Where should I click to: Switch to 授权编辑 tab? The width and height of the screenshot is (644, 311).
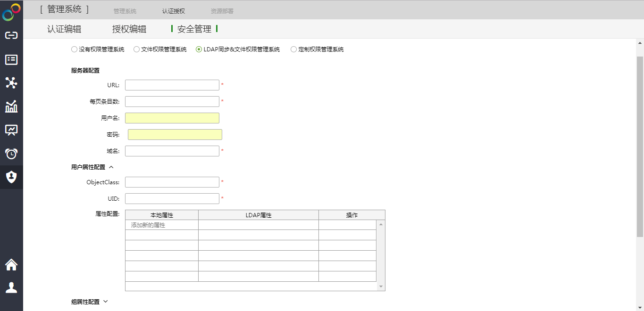point(129,29)
